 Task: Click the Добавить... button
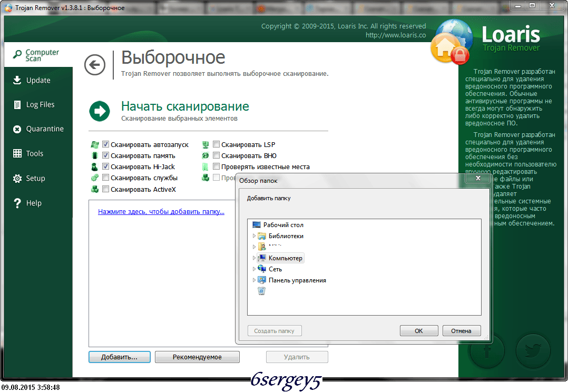coord(120,357)
